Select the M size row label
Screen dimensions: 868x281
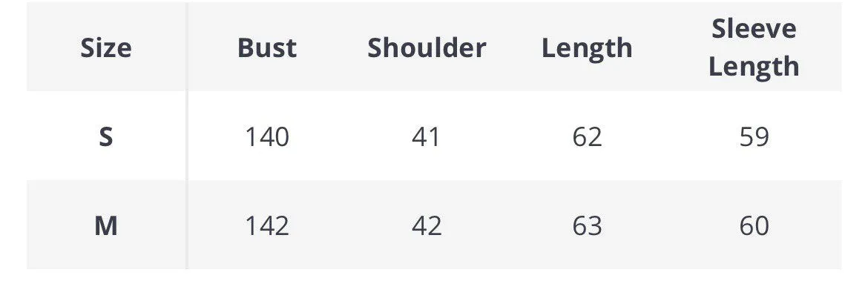[x=106, y=225]
